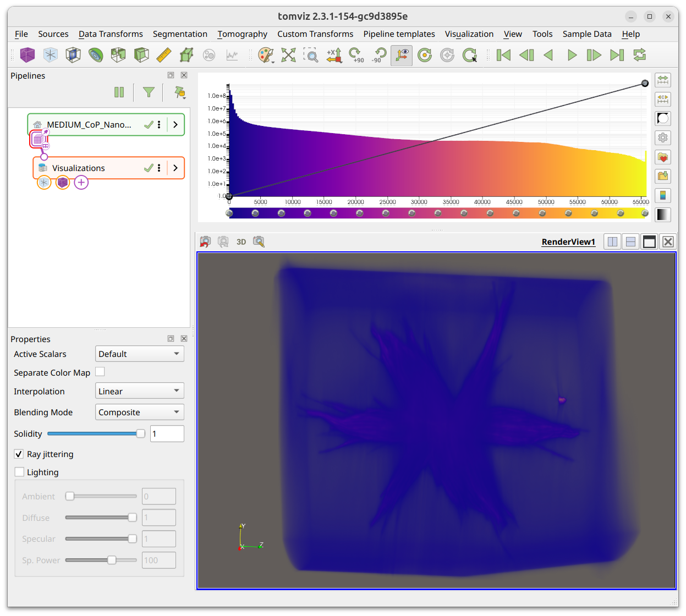Open the Segmentation menu

[180, 34]
